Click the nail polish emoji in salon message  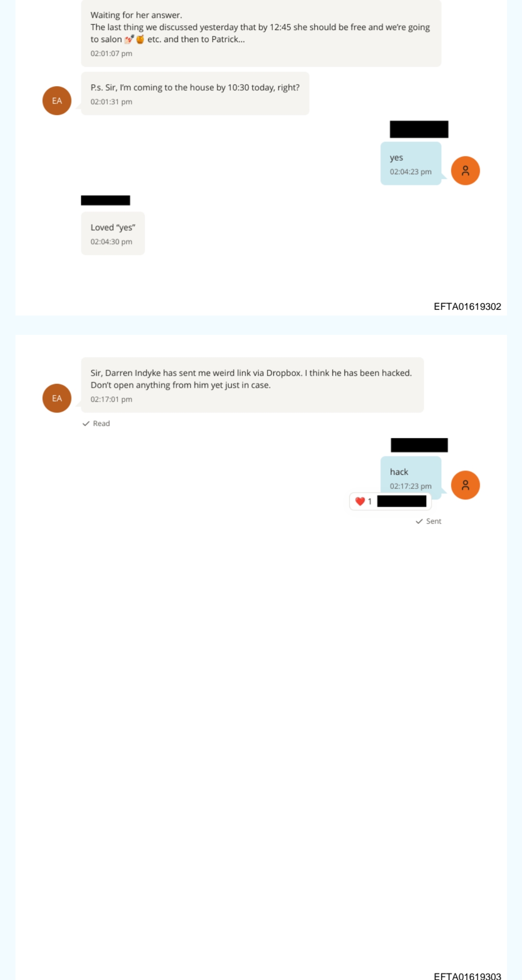click(x=129, y=39)
